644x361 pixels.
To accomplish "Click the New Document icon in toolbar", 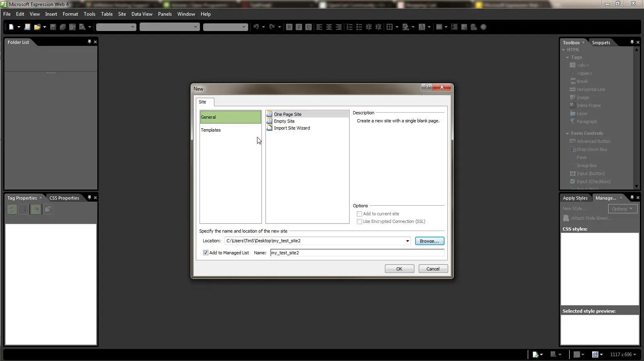I will pyautogui.click(x=11, y=27).
